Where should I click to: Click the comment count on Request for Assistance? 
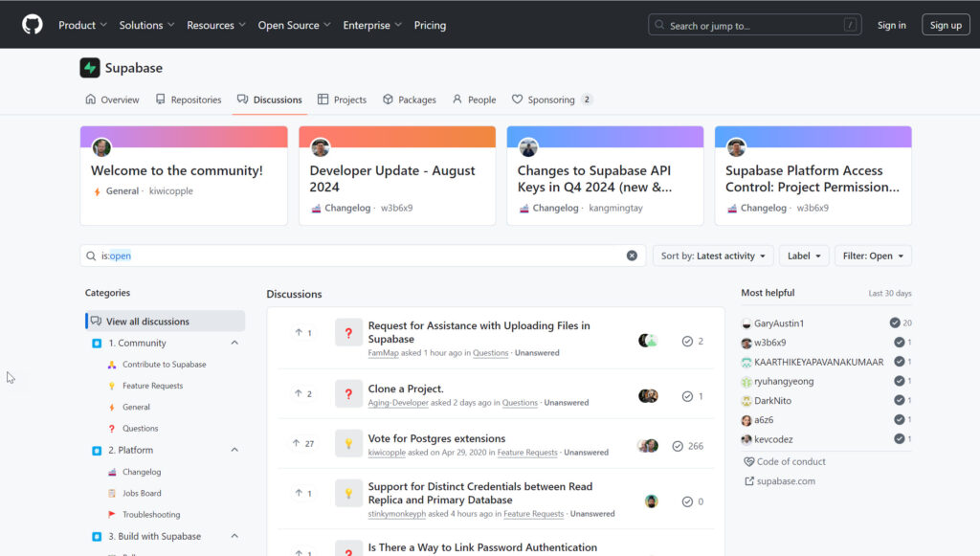coord(693,342)
